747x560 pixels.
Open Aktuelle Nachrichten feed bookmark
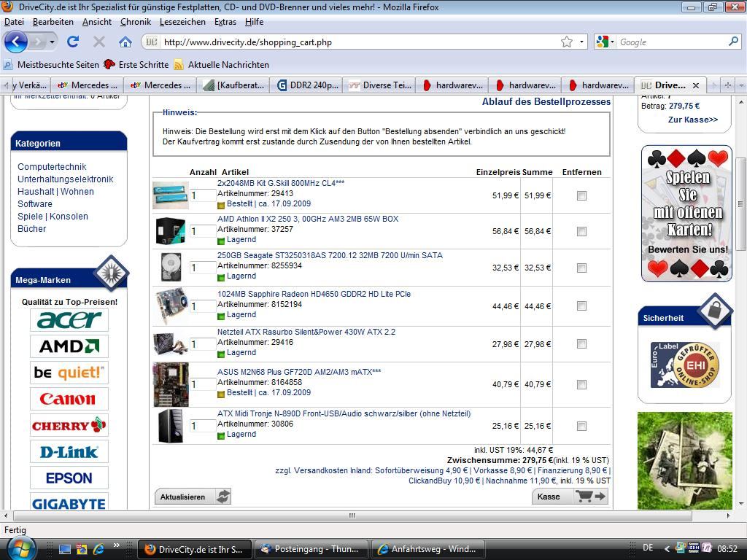click(x=222, y=64)
